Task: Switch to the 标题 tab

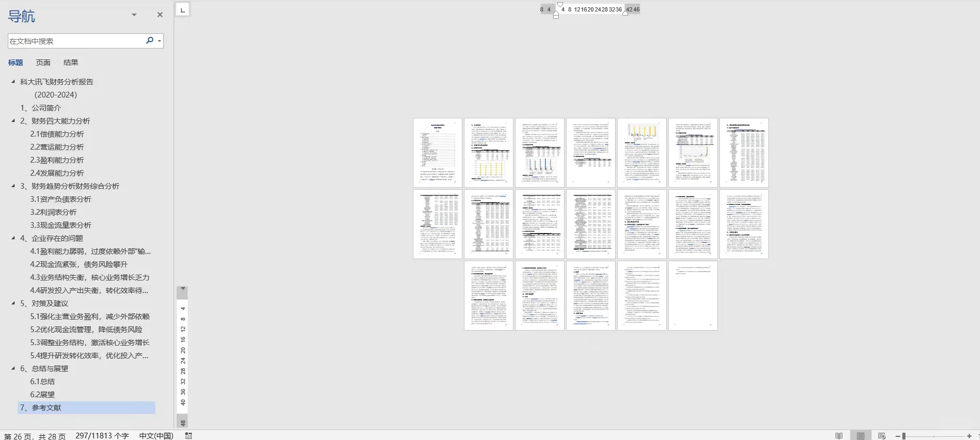Action: pyautogui.click(x=16, y=63)
